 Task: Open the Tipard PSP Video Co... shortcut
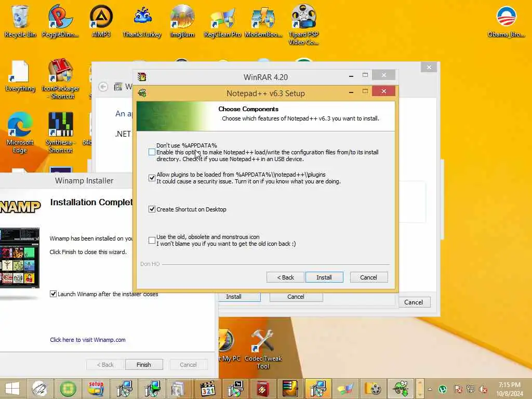pos(303,25)
